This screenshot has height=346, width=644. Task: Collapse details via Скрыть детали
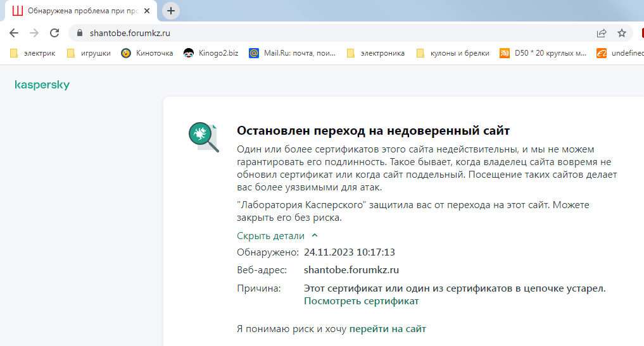point(270,236)
